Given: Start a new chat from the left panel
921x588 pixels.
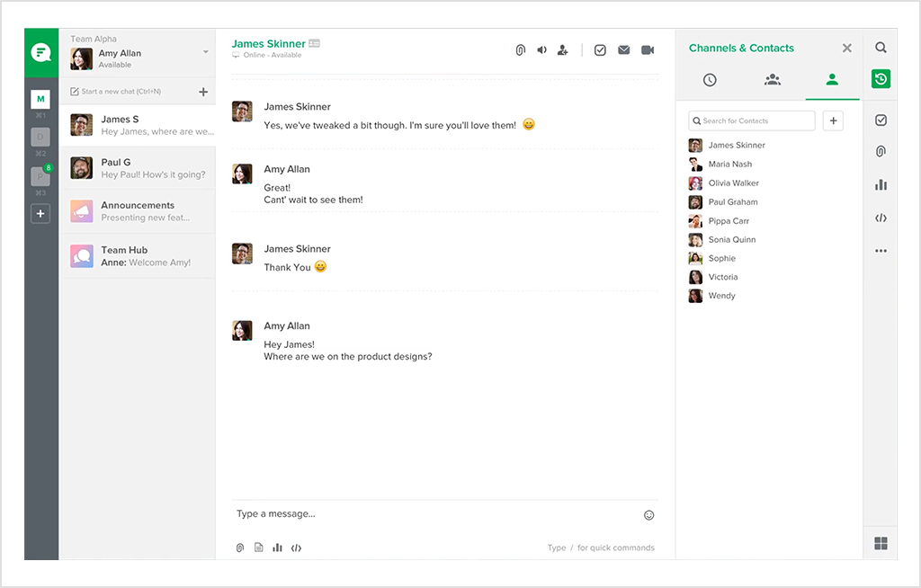Looking at the screenshot, I should tap(203, 91).
